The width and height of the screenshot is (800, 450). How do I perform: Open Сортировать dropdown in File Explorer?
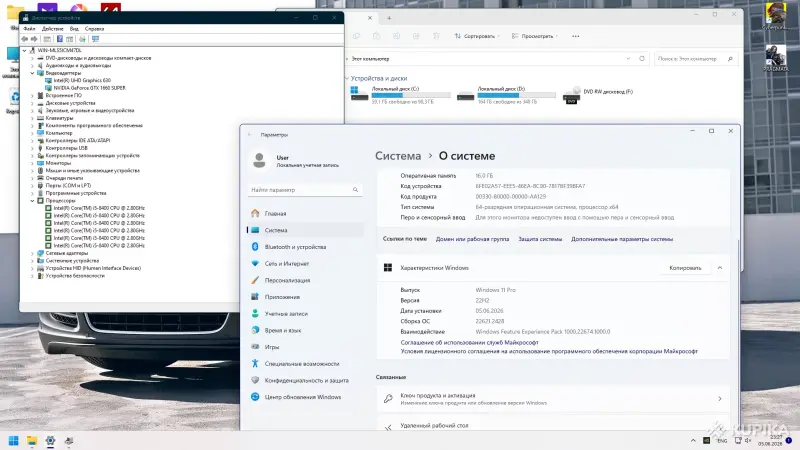[x=477, y=36]
